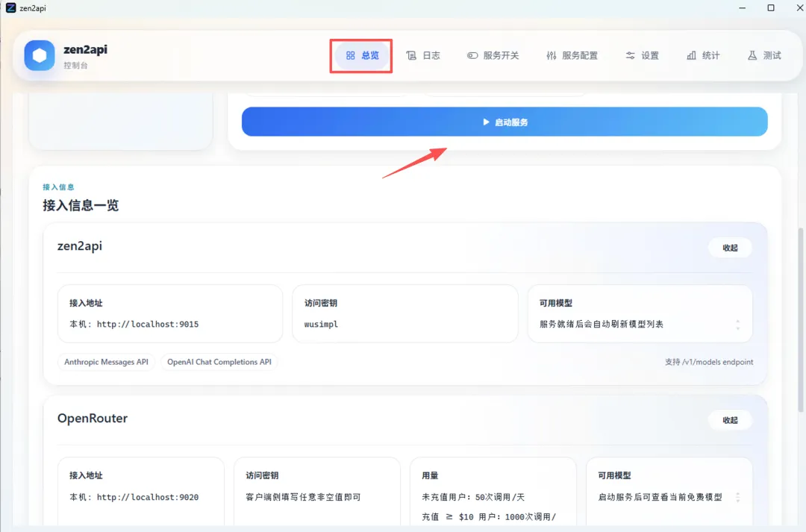
Task: Open the 服务开关 tab
Action: (493, 55)
